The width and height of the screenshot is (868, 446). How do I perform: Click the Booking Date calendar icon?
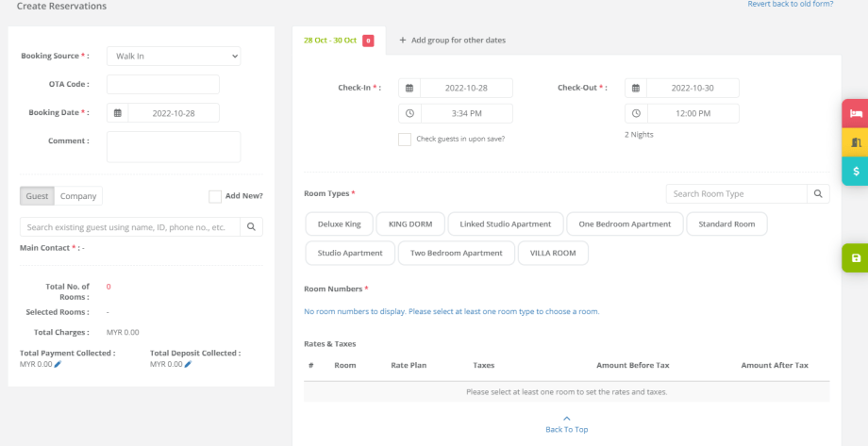(x=117, y=113)
